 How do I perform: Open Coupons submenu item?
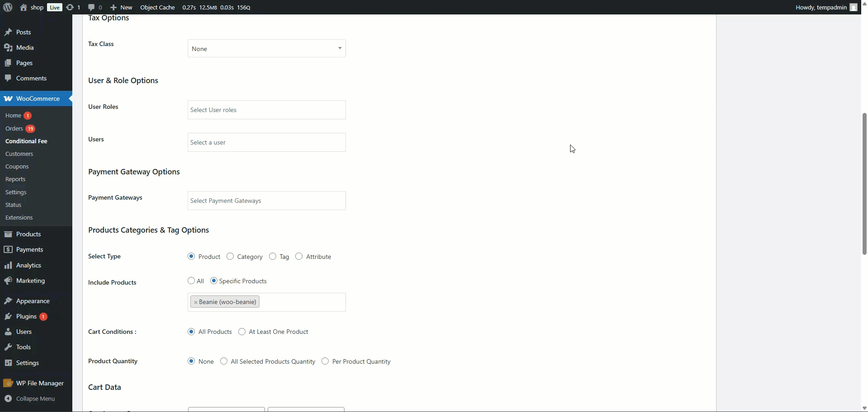point(17,166)
